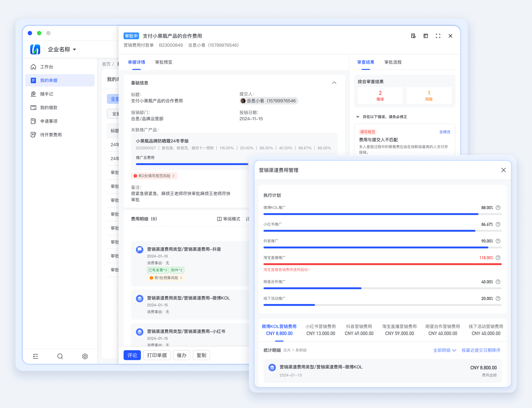This screenshot has height=408, width=532.
Task: Open the 企业名称 company dropdown
Action: (x=62, y=50)
